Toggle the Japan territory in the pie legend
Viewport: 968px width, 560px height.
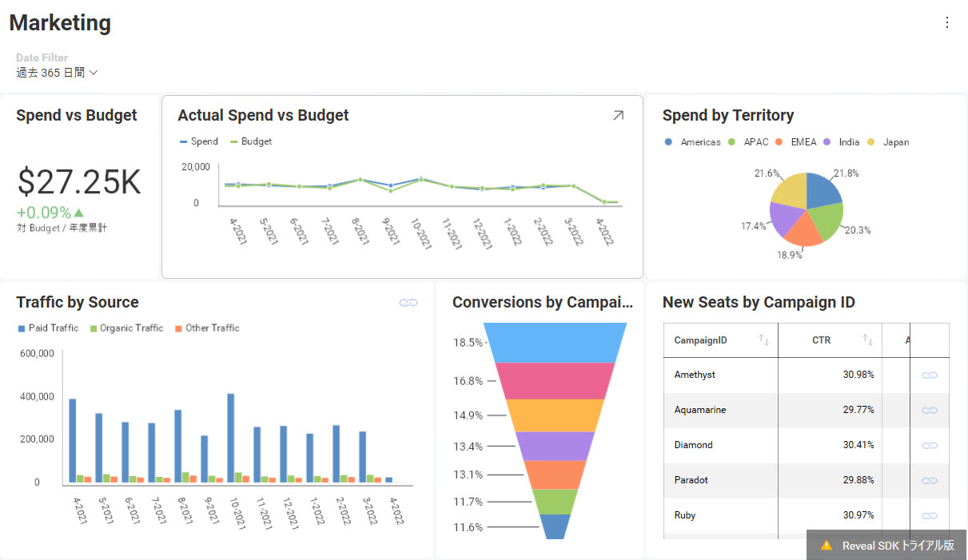(889, 141)
